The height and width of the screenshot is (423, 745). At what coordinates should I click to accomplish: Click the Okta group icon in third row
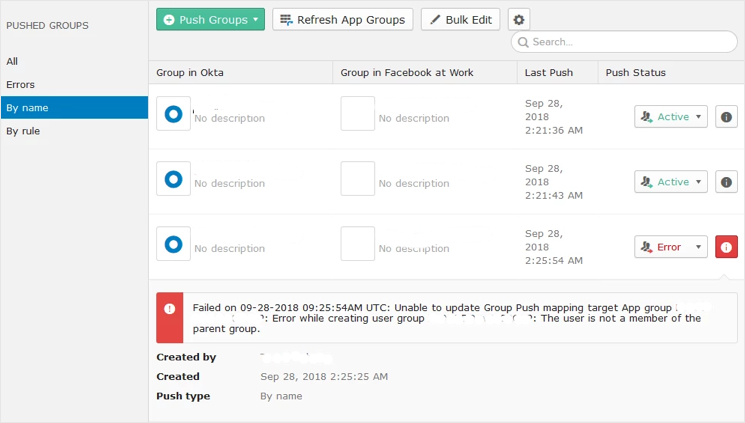173,244
